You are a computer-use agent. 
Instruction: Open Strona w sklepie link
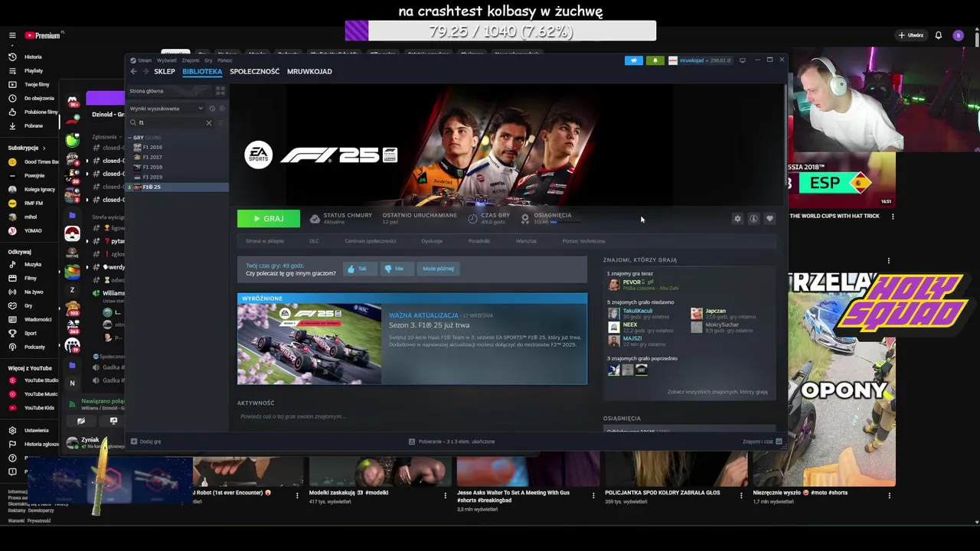pos(265,241)
